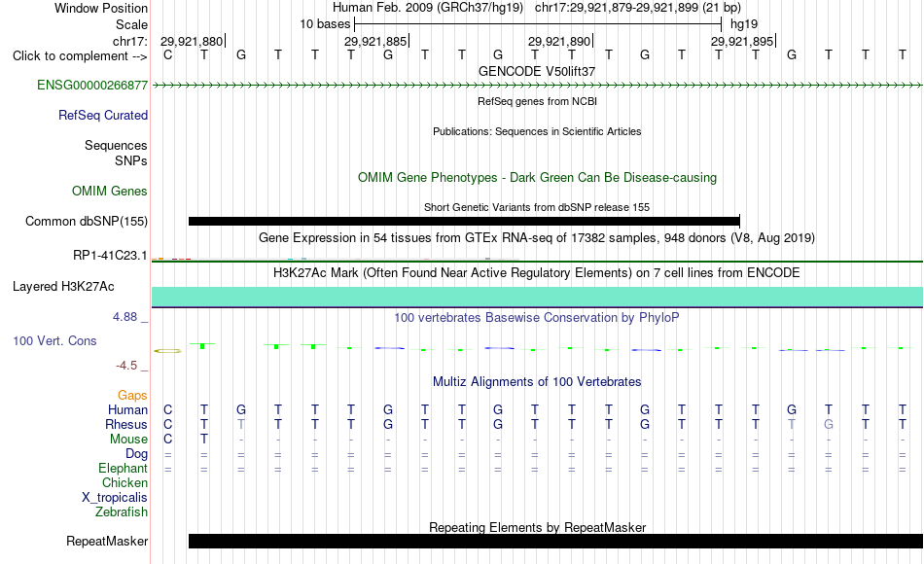Click the RepeatMasker track label
Image resolution: width=924 pixels, height=564 pixels.
107,542
